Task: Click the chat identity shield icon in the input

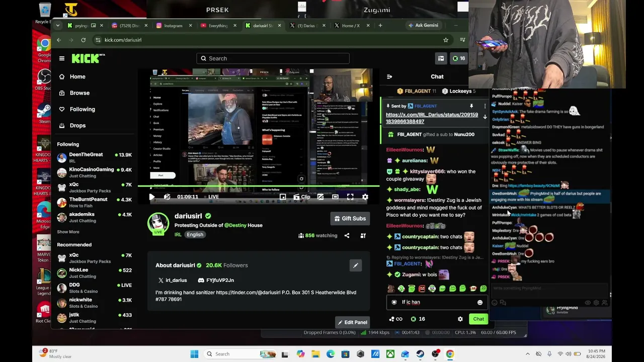Action: 394,302
